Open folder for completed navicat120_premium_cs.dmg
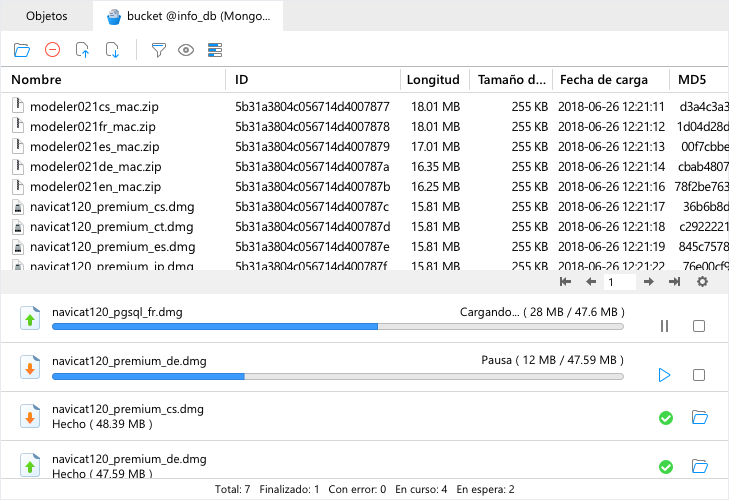729x500 pixels. [x=700, y=417]
